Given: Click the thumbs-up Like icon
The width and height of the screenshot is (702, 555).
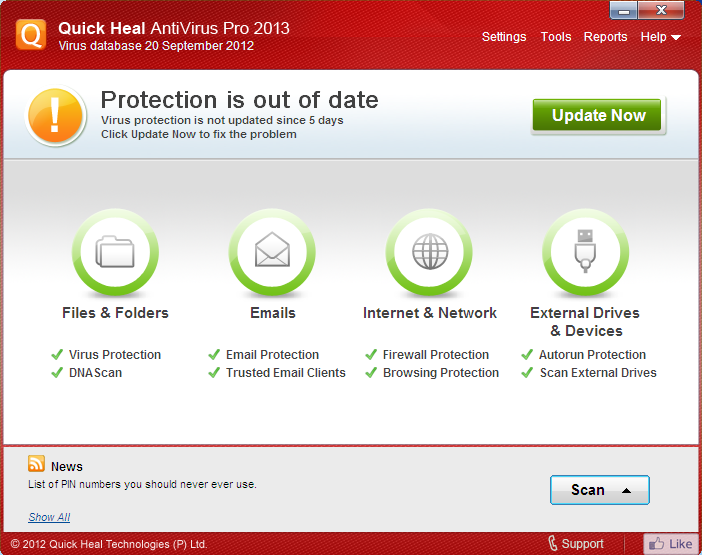Looking at the screenshot, I should (657, 544).
